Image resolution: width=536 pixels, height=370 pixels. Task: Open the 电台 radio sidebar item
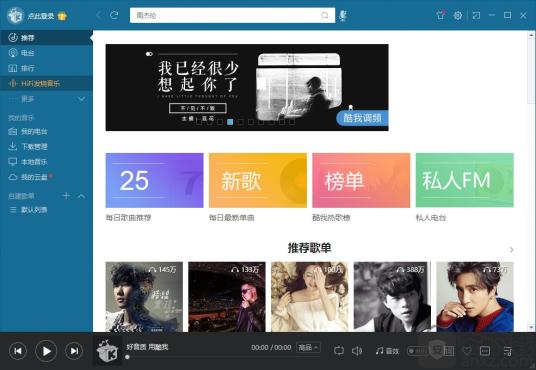coord(46,53)
